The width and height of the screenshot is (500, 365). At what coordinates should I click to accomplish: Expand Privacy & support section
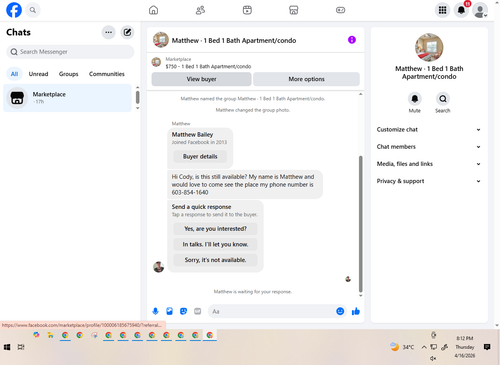pos(429,181)
